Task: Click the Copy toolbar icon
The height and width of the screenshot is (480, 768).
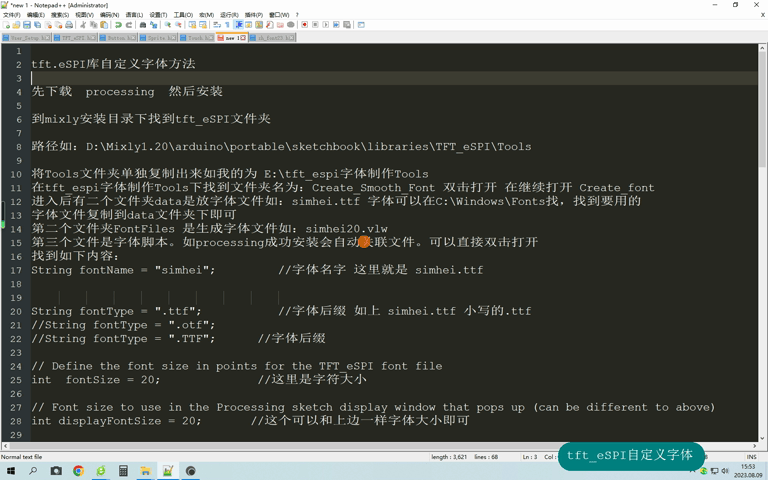Action: [x=94, y=24]
